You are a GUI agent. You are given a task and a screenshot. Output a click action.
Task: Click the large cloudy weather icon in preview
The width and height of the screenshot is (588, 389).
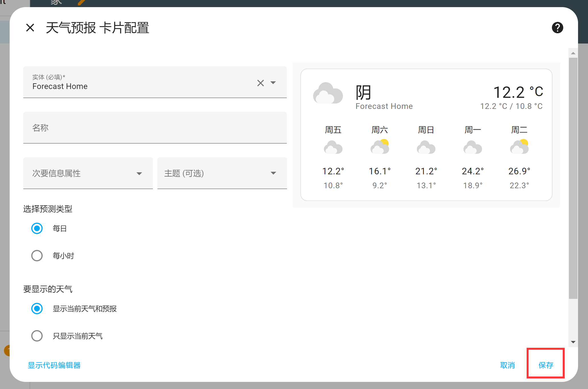click(x=328, y=93)
